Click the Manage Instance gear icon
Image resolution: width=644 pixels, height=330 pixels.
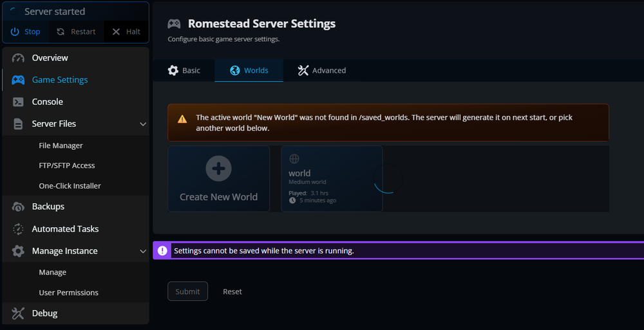coord(18,251)
